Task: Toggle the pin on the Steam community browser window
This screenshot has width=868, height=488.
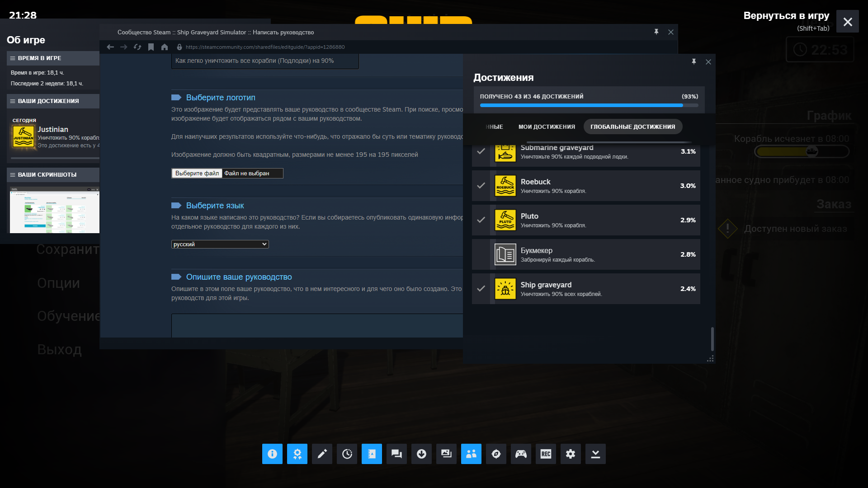Action: tap(656, 32)
